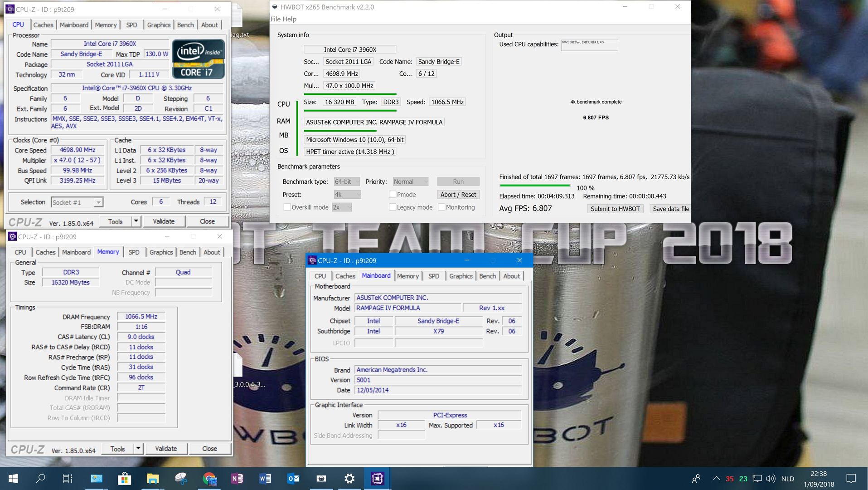
Task: Launch Google Chrome from the taskbar
Action: pos(209,479)
